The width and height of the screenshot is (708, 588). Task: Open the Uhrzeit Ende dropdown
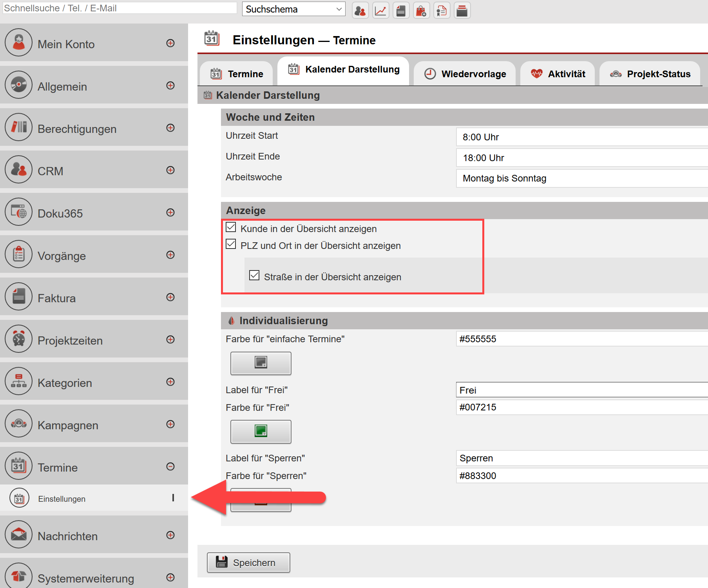coord(582,158)
